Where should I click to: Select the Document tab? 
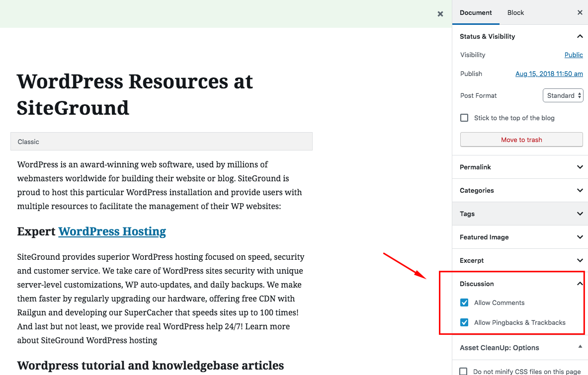click(476, 12)
